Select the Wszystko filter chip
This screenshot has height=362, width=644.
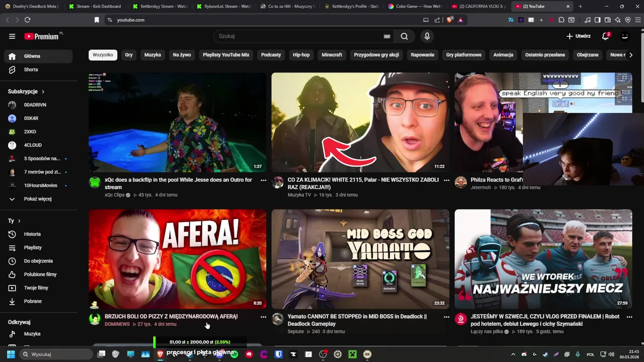(103, 55)
